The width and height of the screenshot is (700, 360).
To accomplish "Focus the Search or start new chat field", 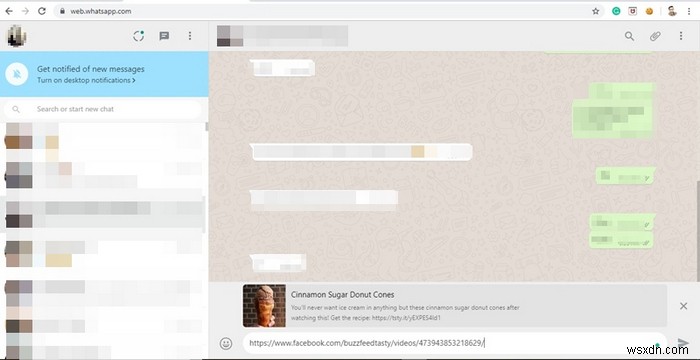I will 103,109.
